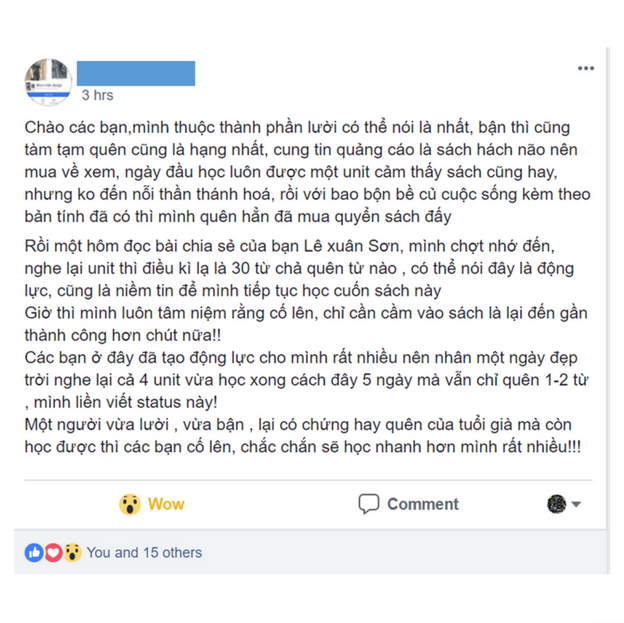The height and width of the screenshot is (623, 624).
Task: Select the blue thumbs-up Like reaction icon
Action: point(34,553)
